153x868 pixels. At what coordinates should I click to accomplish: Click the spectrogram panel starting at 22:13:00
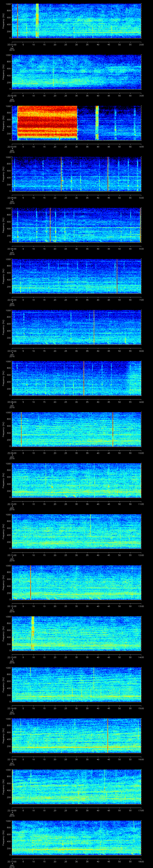tap(76, 634)
